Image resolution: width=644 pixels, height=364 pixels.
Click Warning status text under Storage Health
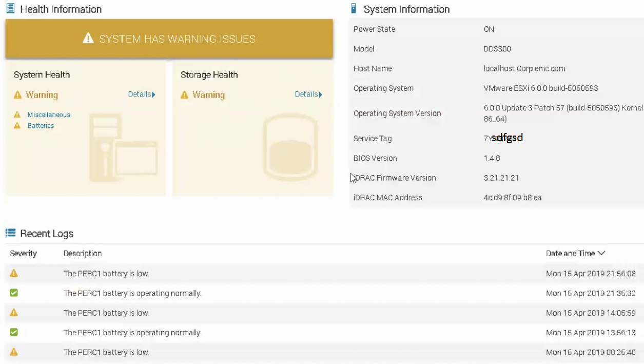(208, 95)
